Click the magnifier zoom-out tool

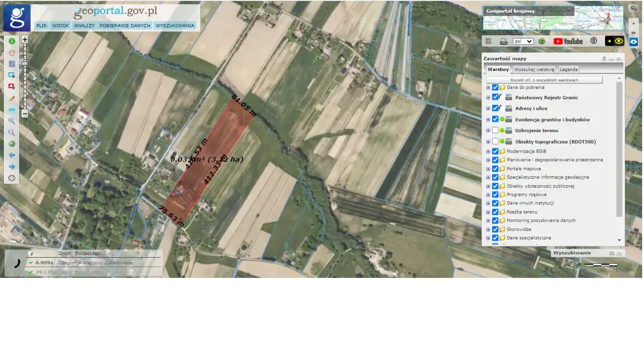[x=12, y=132]
